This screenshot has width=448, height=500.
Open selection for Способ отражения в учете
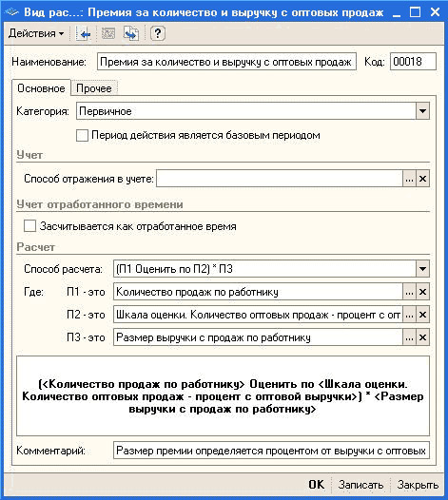point(409,179)
